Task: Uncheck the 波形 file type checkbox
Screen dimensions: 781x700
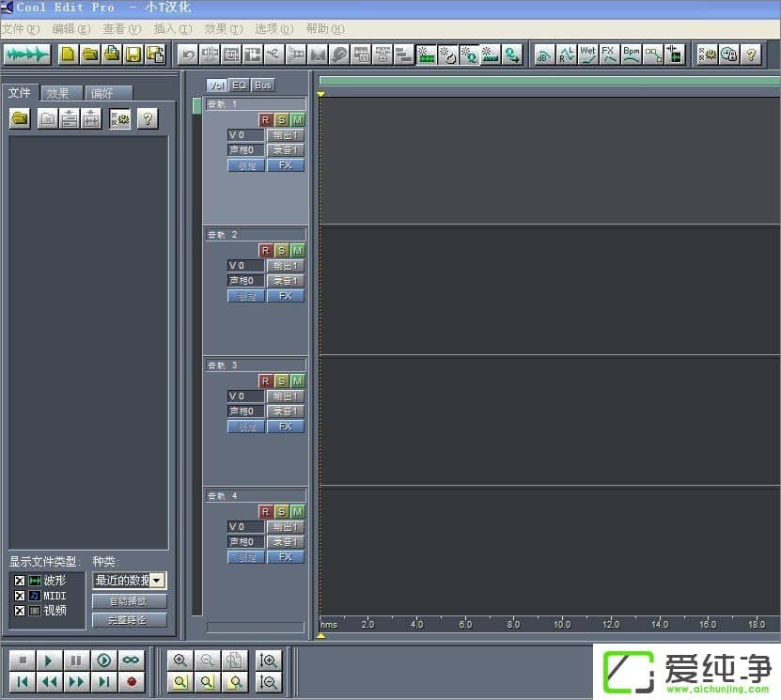Action: pyautogui.click(x=20, y=581)
